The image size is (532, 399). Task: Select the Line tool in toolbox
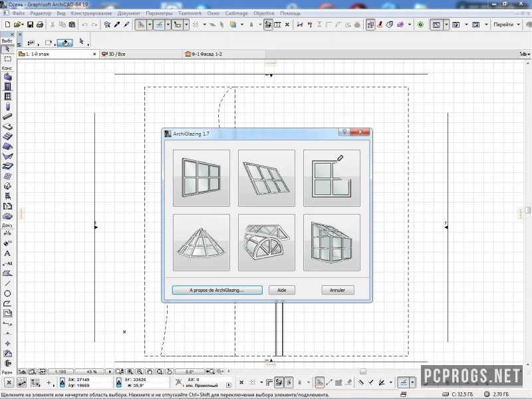coord(7,283)
